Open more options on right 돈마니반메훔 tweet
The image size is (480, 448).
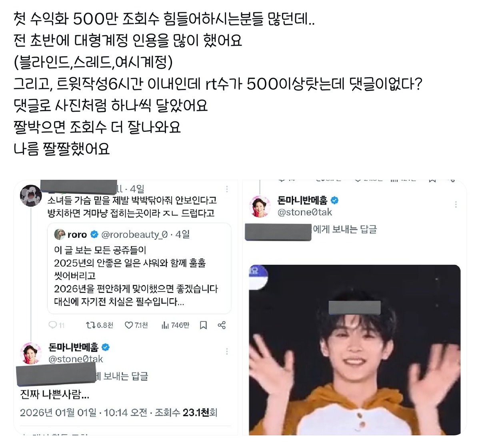click(456, 205)
